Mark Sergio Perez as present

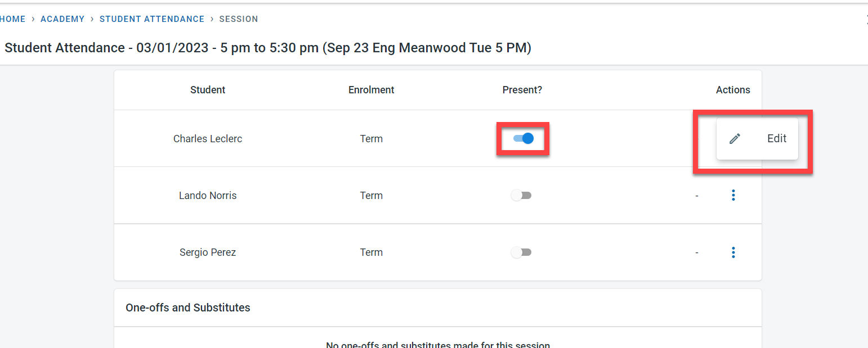(x=521, y=252)
